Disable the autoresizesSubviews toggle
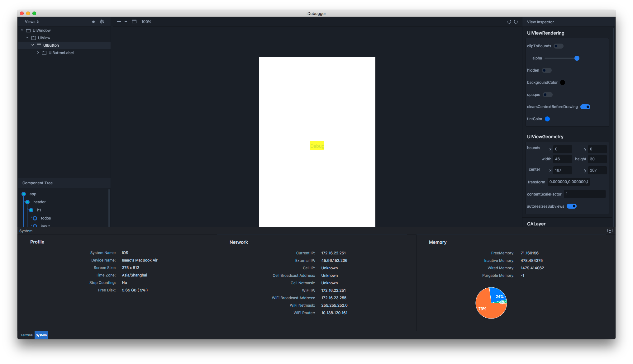The width and height of the screenshot is (633, 364). [571, 206]
